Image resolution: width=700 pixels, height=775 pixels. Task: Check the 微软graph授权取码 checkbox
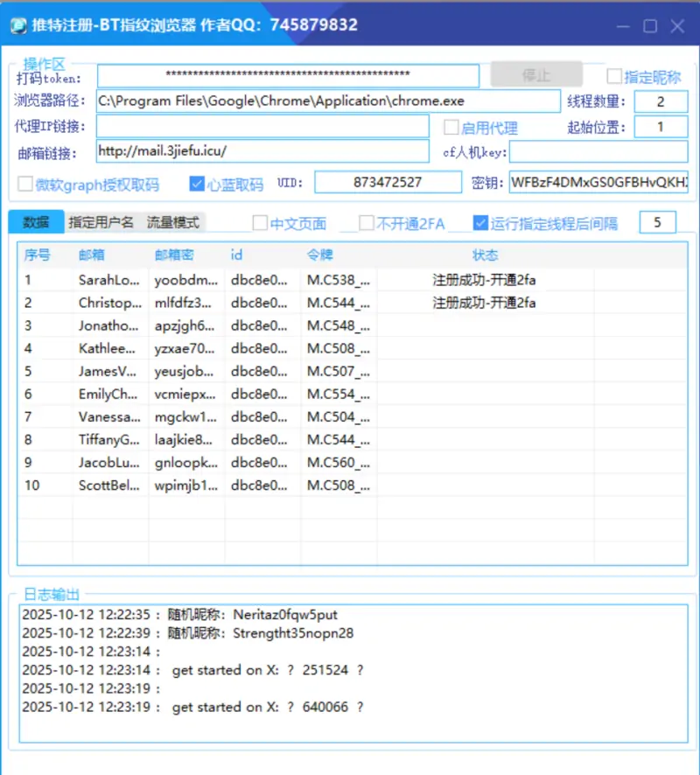[x=25, y=185]
